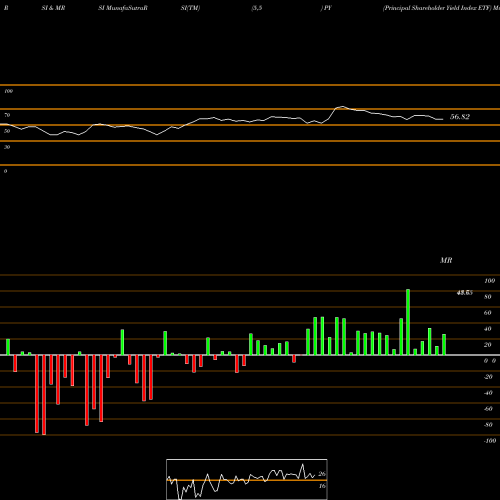The image size is (500, 500).
Task: Click the 'SI(TM)' header text
Action: coord(190,8)
